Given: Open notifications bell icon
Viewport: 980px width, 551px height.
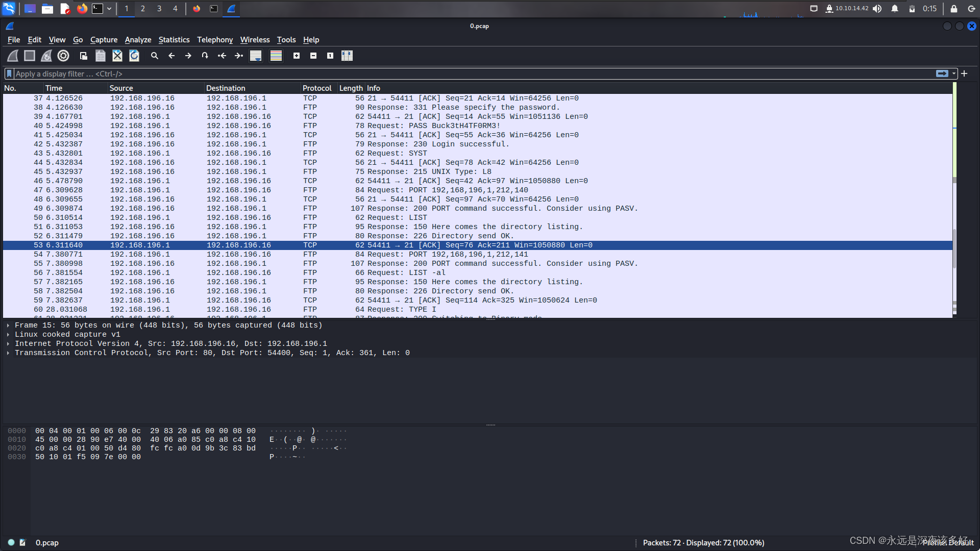Looking at the screenshot, I should pyautogui.click(x=895, y=9).
